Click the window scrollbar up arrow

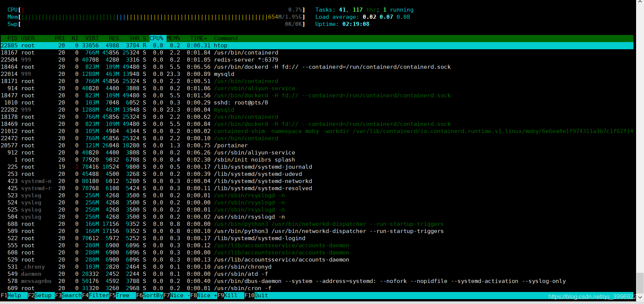[x=640, y=2]
